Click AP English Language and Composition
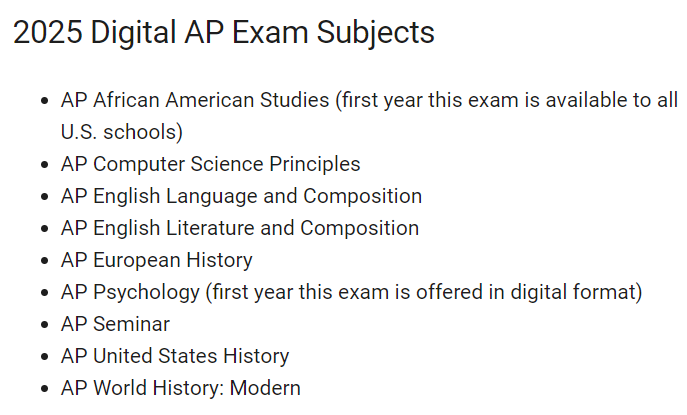The image size is (687, 415). [x=241, y=196]
